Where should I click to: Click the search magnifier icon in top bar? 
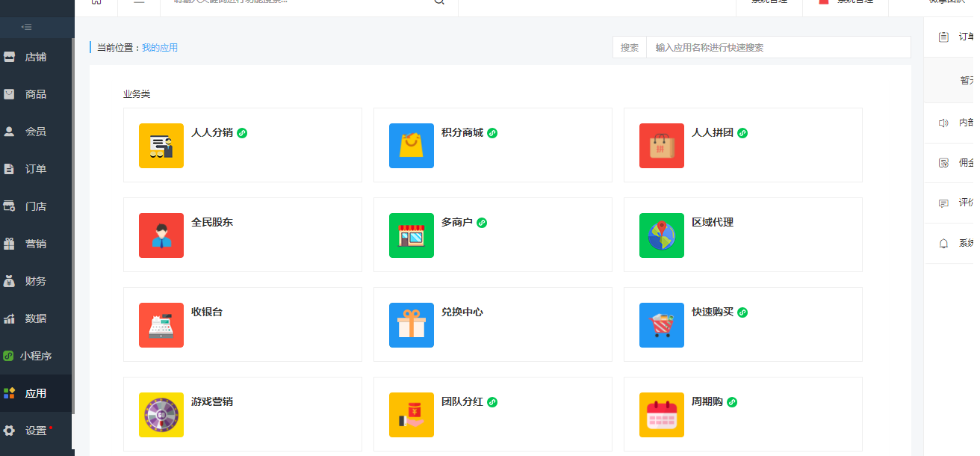point(438,4)
